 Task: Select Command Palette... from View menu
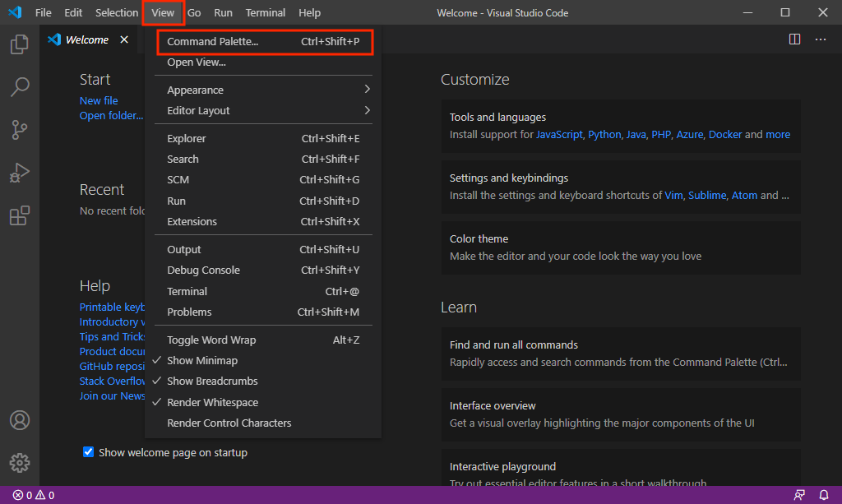point(263,41)
